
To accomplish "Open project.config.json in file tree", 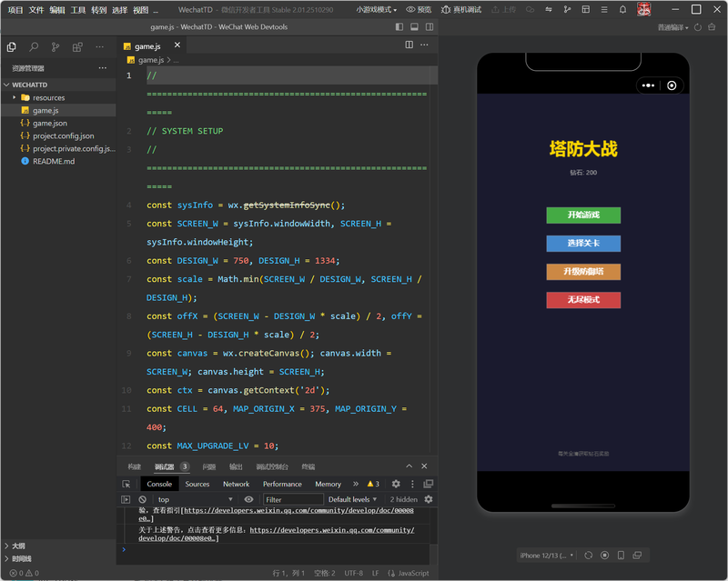I will 63,136.
